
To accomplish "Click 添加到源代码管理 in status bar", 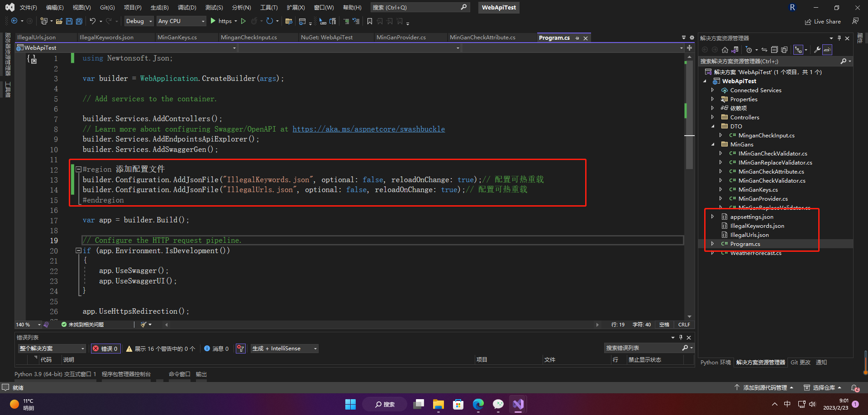I will (763, 388).
